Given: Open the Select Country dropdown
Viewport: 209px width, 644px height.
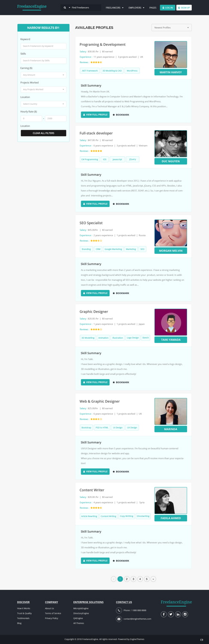Looking at the screenshot, I should (x=43, y=104).
